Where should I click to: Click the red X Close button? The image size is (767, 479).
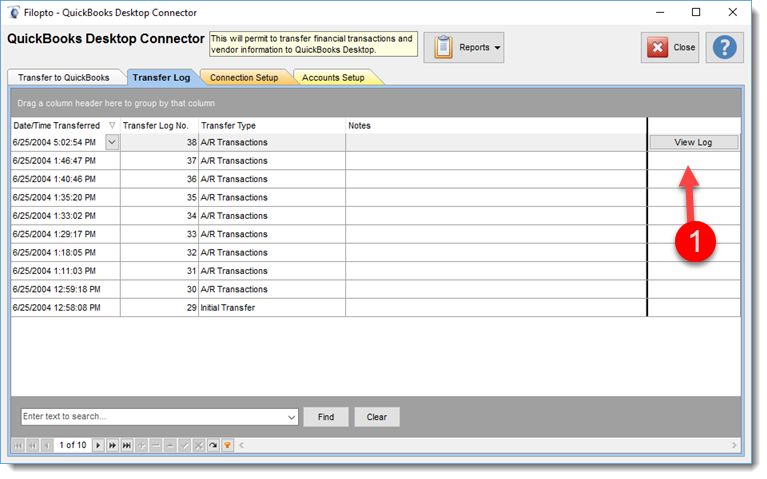[670, 47]
